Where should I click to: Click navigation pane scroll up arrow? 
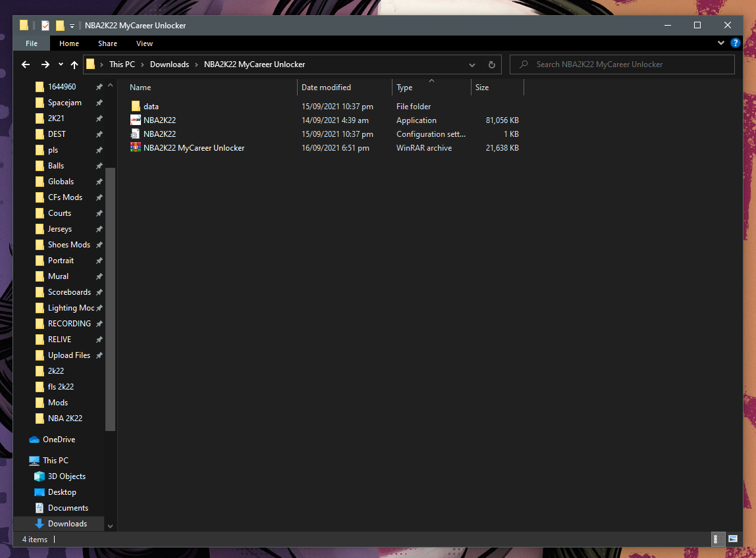point(110,86)
